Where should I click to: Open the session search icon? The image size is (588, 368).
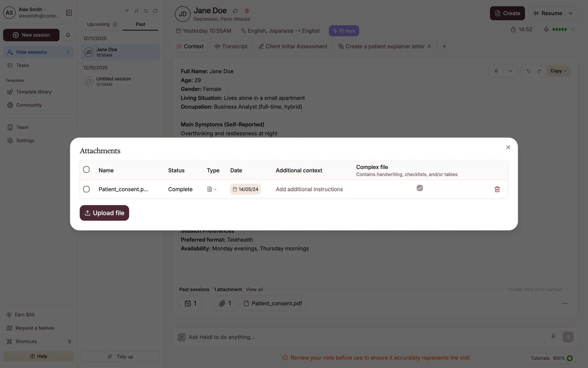(146, 11)
